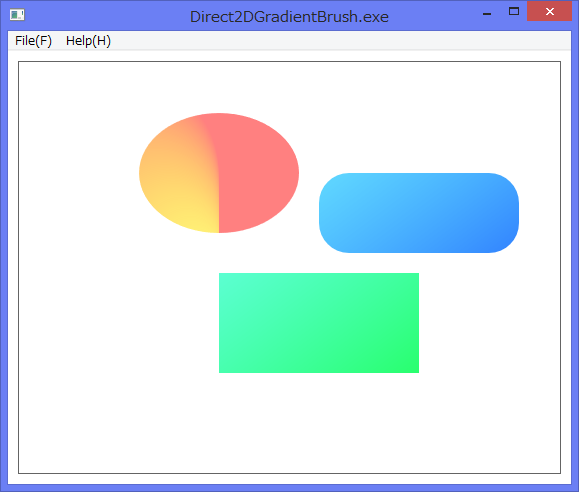
Task: Click blank canvas area above the ellipse
Action: 219,87
